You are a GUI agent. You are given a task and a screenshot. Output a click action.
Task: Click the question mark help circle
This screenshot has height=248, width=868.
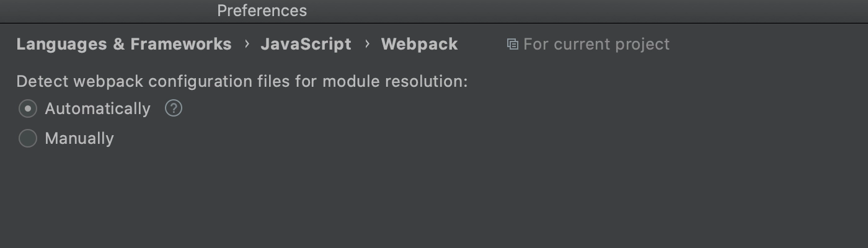[x=174, y=108]
